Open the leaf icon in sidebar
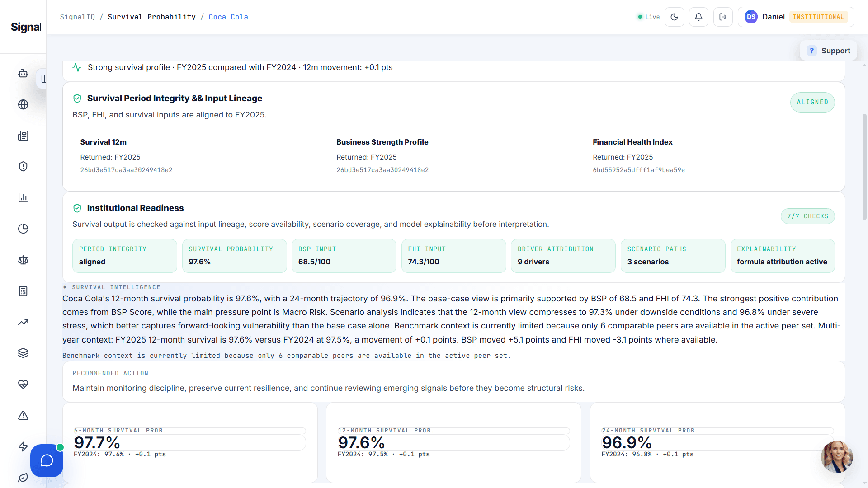Screen dimensions: 868x488 23,477
